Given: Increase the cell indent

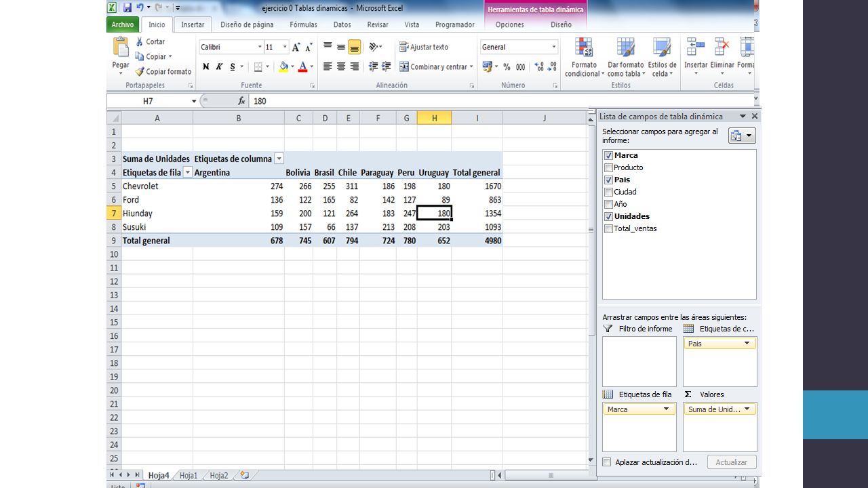Looking at the screenshot, I should [x=386, y=66].
